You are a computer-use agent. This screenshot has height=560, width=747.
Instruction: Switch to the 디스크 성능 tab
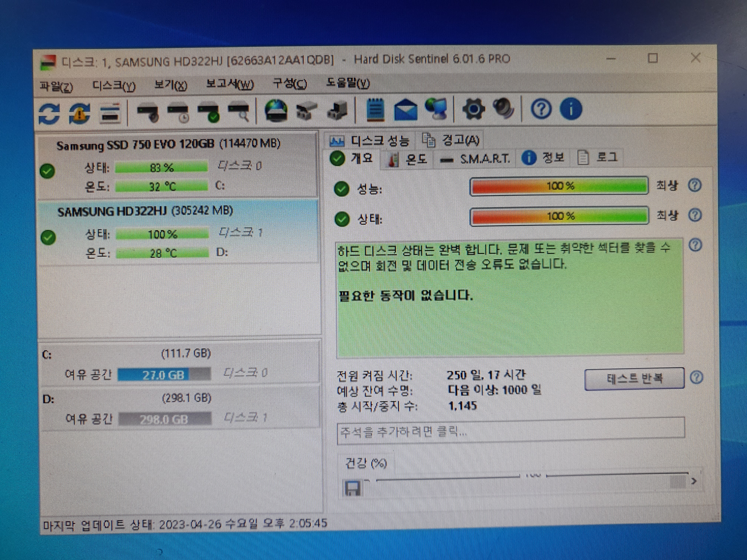[x=369, y=141]
